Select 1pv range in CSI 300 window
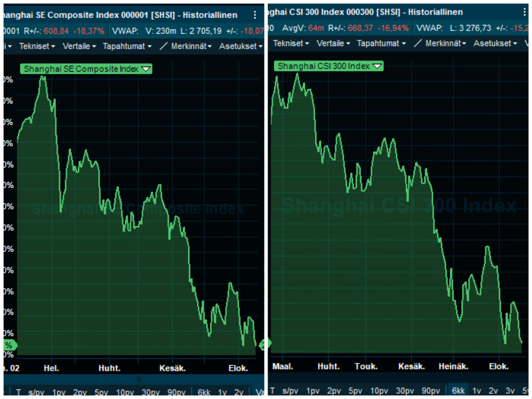 [313, 391]
